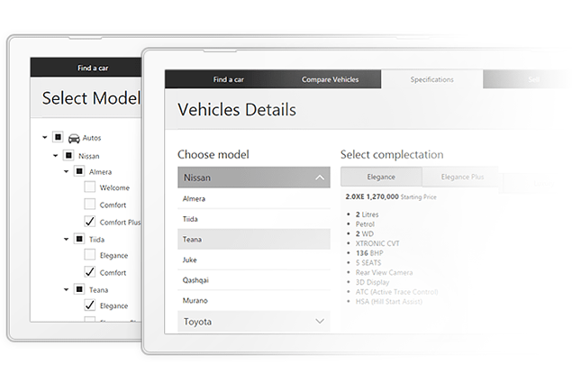This screenshot has height=392, width=581.
Task: Click the 2 Litres specification item
Action: point(368,214)
